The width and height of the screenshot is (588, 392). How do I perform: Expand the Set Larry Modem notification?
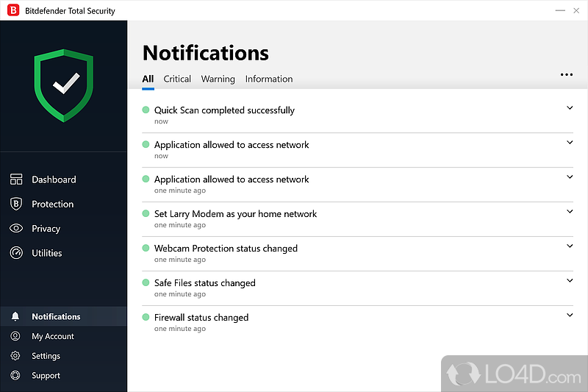570,212
